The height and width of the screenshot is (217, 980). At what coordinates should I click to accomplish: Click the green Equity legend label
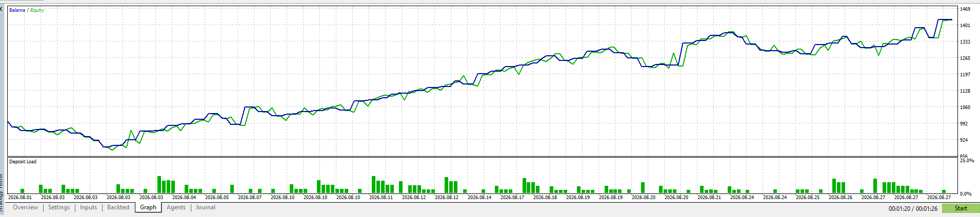coord(37,10)
